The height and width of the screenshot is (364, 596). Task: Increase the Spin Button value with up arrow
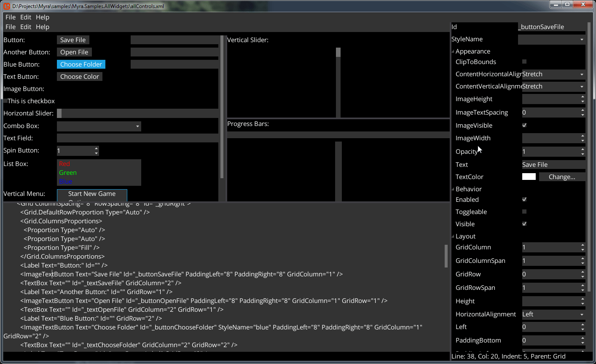click(x=97, y=148)
